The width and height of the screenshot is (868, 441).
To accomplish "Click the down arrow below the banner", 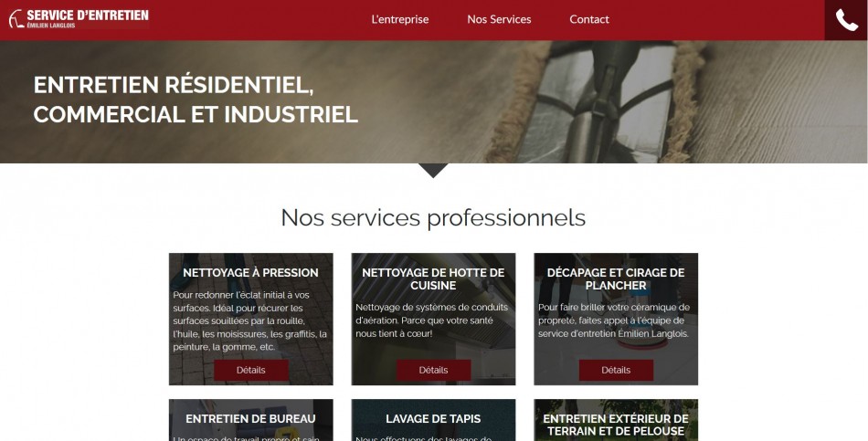I will (x=433, y=171).
